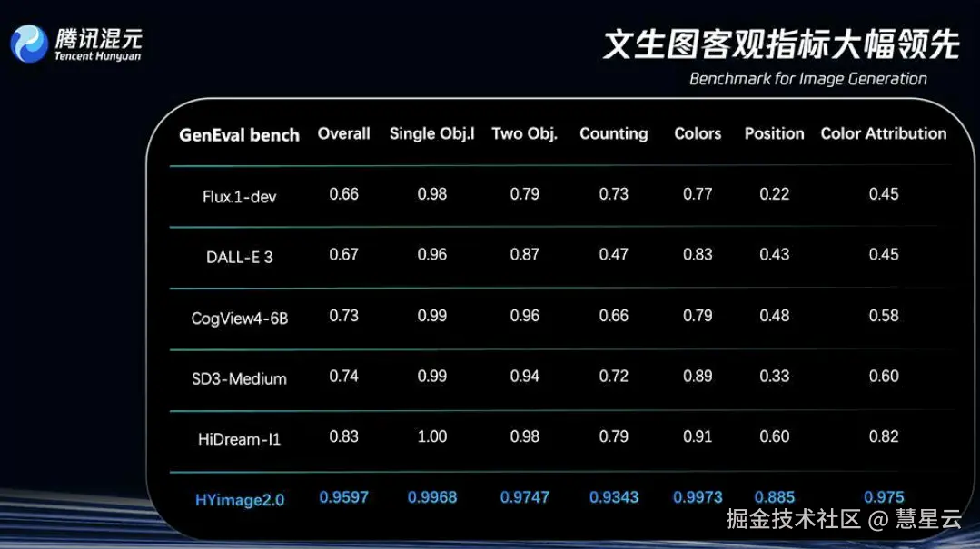Click Flux.1-dev Color Attribution value 0.45
Viewport: 980px width, 549px height.
[x=884, y=194]
